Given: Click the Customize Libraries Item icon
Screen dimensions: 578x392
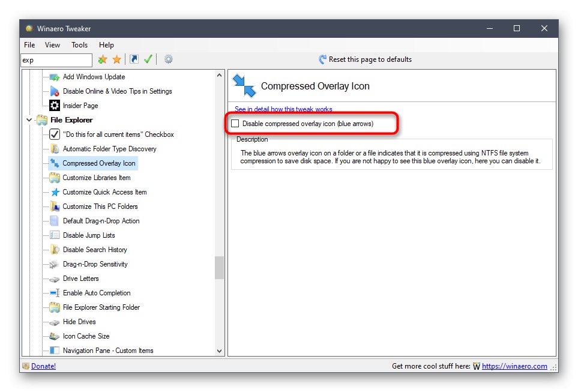Looking at the screenshot, I should pyautogui.click(x=55, y=178).
